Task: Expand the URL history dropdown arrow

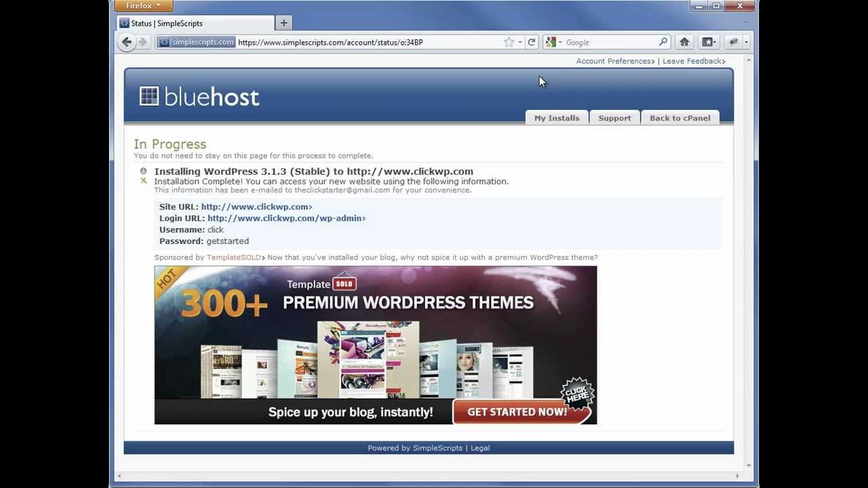Action: pyautogui.click(x=520, y=42)
